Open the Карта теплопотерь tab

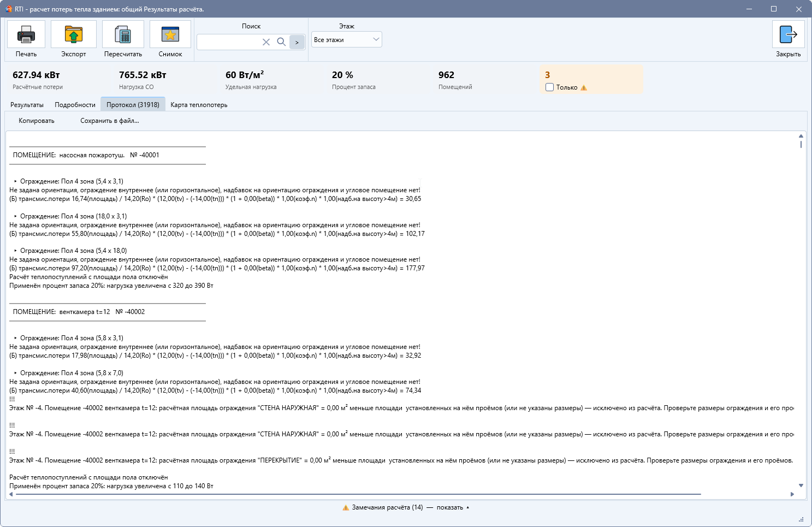[199, 105]
